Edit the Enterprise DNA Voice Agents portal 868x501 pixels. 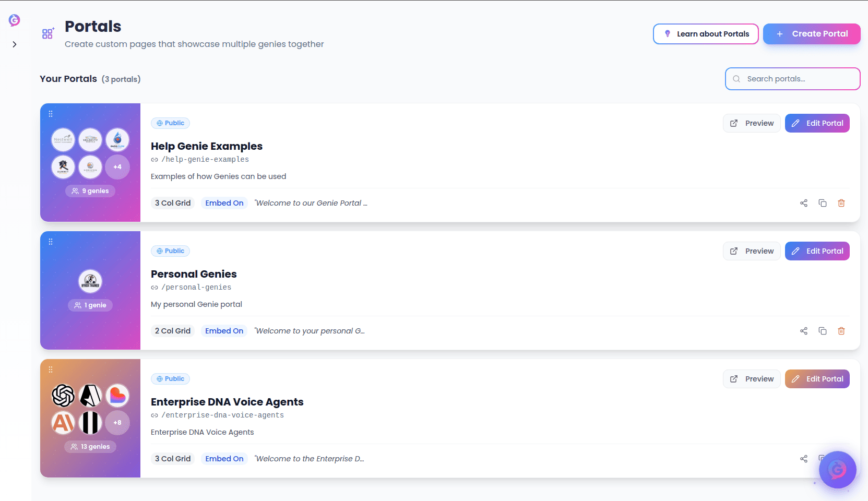click(x=817, y=379)
